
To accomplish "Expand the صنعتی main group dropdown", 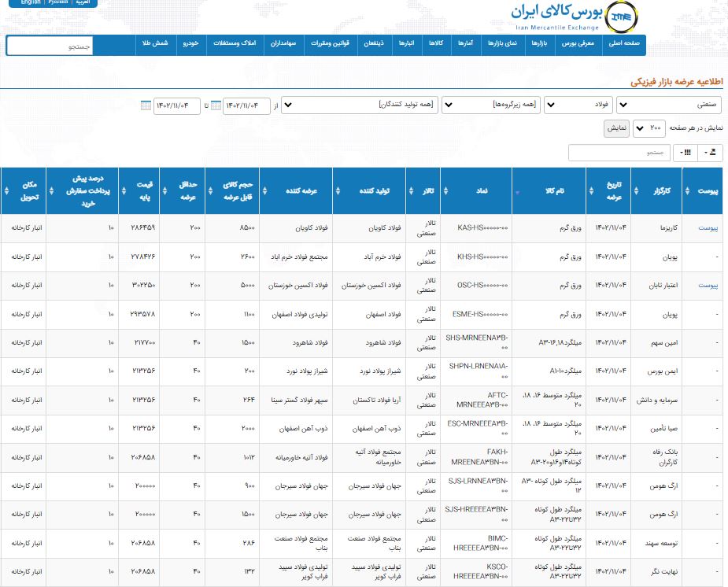I will 669,105.
